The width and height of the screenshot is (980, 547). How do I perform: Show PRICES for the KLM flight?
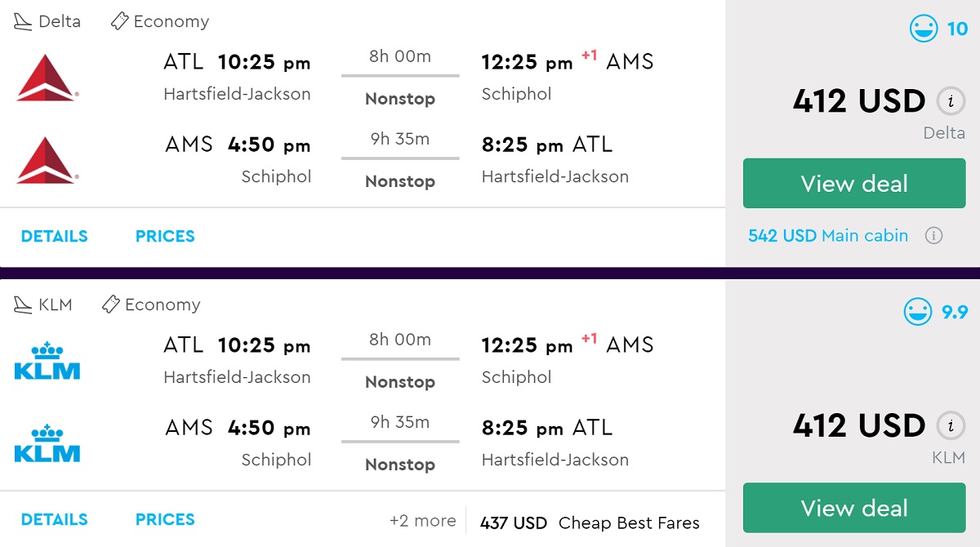click(x=165, y=520)
